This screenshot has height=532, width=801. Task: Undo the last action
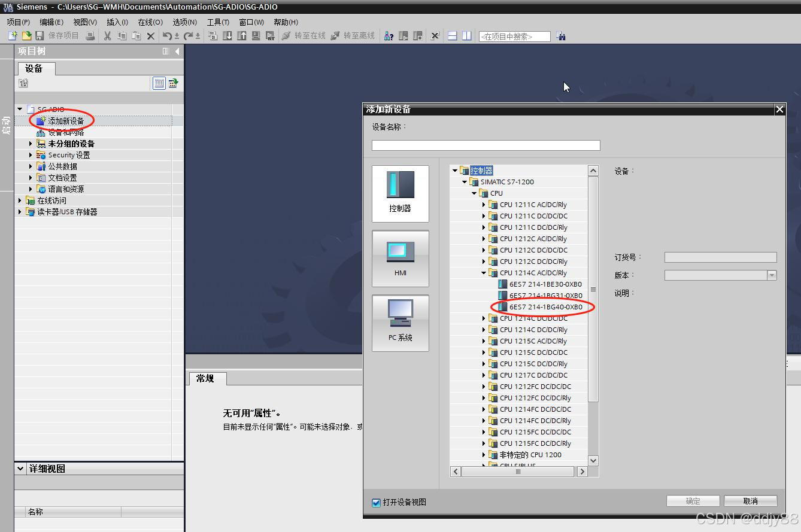click(x=168, y=36)
